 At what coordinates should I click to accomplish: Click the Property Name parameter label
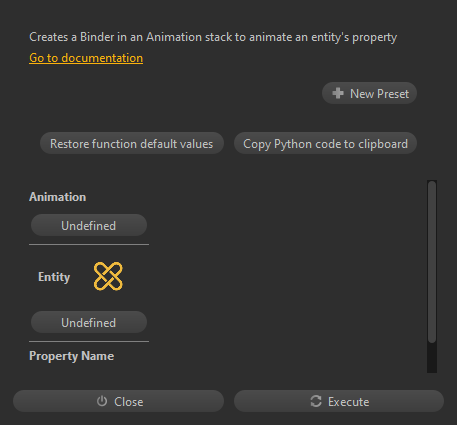[x=72, y=356]
